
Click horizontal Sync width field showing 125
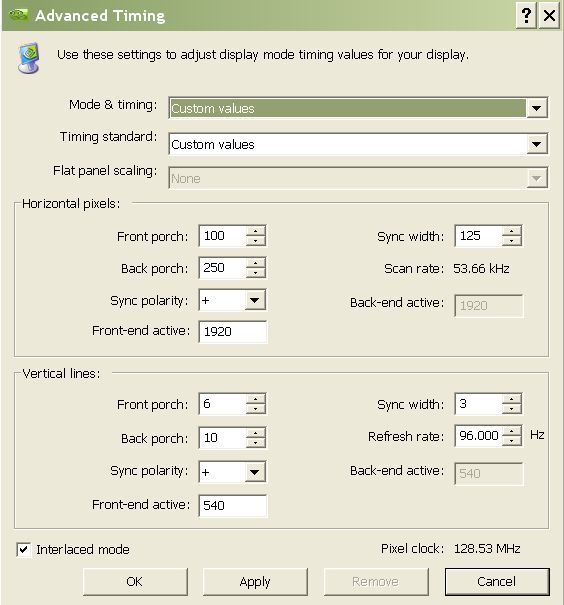coord(479,236)
